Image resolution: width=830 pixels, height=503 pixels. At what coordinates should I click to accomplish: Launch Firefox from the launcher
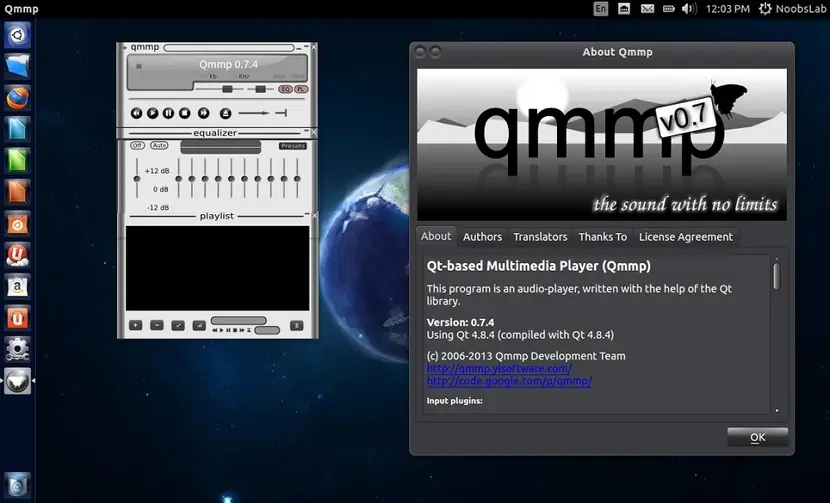pos(17,98)
